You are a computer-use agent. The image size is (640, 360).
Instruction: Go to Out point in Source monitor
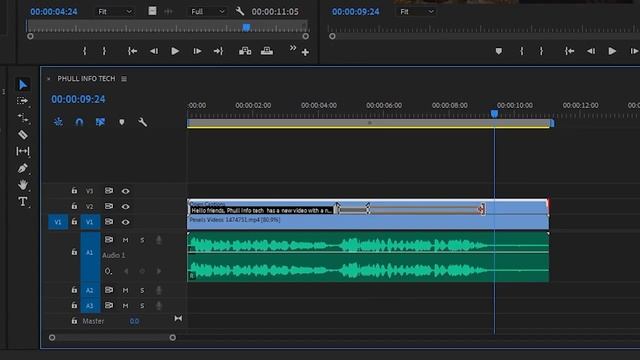(218, 51)
